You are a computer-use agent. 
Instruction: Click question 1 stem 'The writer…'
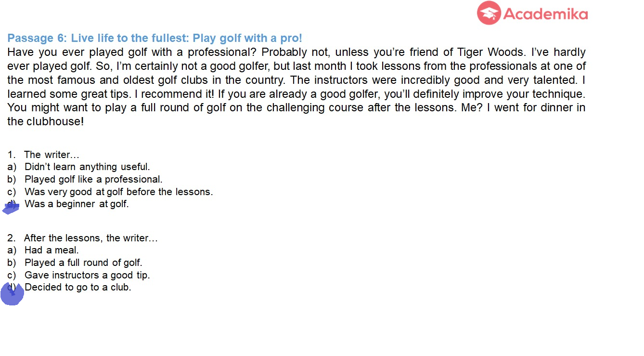[x=52, y=155]
